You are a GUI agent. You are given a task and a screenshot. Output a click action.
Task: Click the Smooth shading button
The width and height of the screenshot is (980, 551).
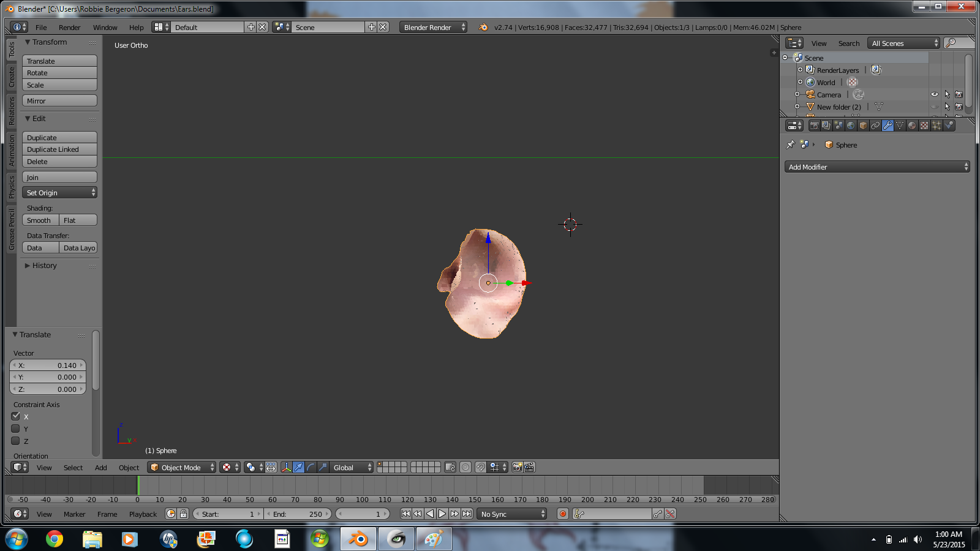tap(40, 220)
